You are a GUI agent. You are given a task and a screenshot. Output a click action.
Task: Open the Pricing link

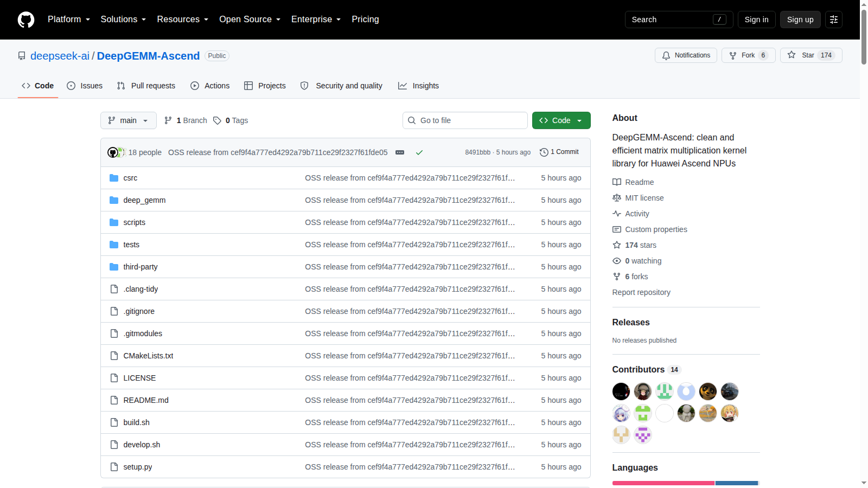365,20
